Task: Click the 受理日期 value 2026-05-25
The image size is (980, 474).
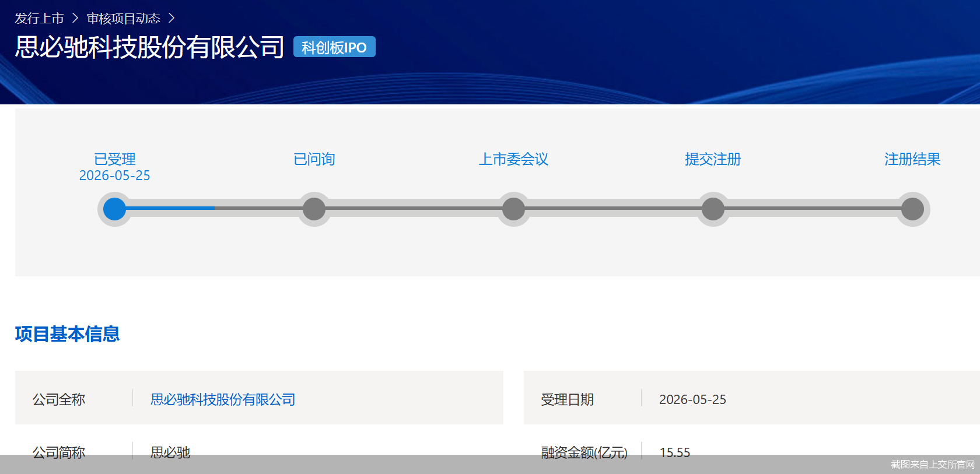Action: (692, 399)
